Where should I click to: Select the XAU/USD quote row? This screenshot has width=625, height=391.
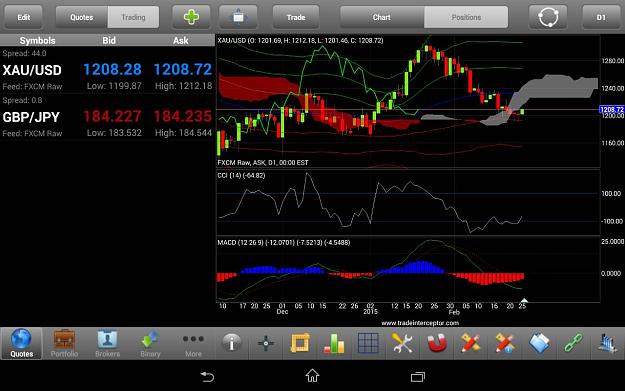tap(107, 70)
